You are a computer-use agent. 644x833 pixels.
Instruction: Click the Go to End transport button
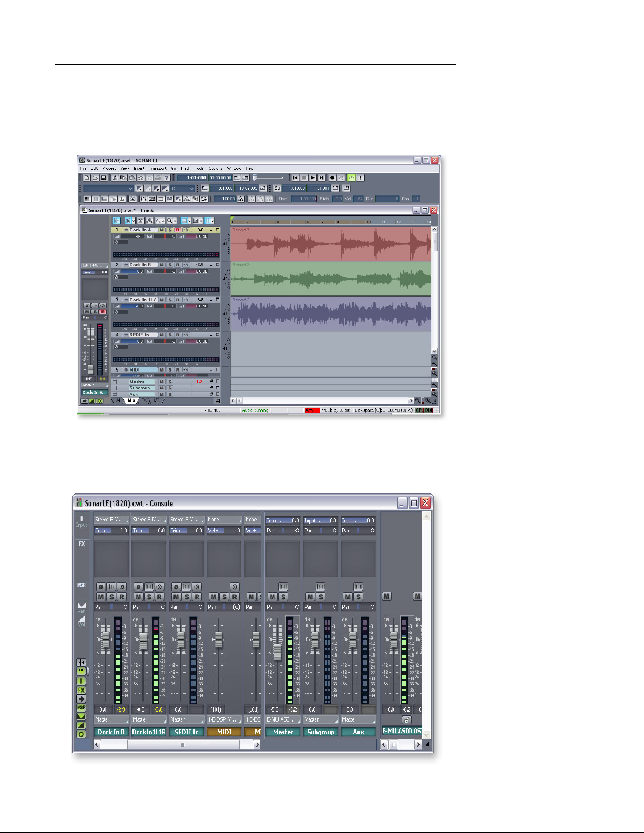click(x=321, y=178)
